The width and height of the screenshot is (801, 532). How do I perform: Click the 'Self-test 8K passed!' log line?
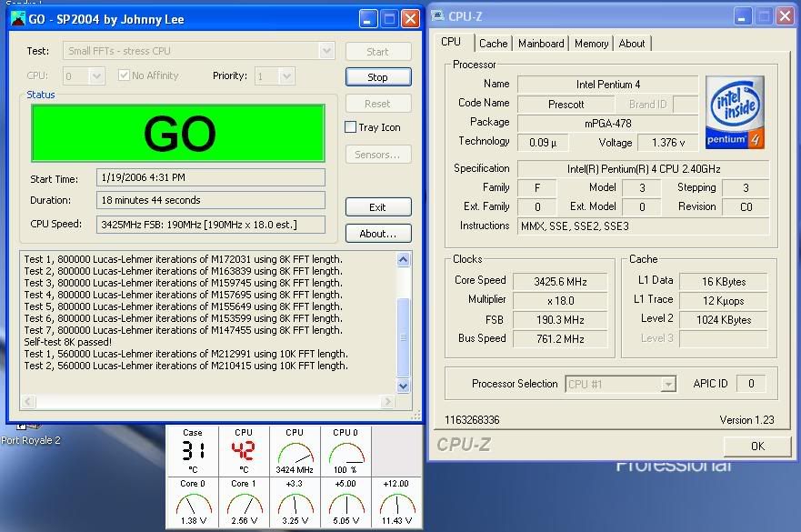pyautogui.click(x=68, y=342)
